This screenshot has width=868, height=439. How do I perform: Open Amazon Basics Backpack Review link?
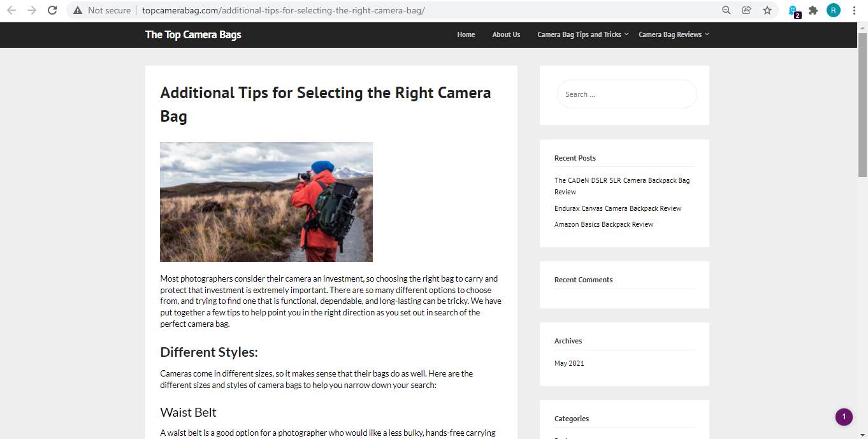tap(604, 224)
